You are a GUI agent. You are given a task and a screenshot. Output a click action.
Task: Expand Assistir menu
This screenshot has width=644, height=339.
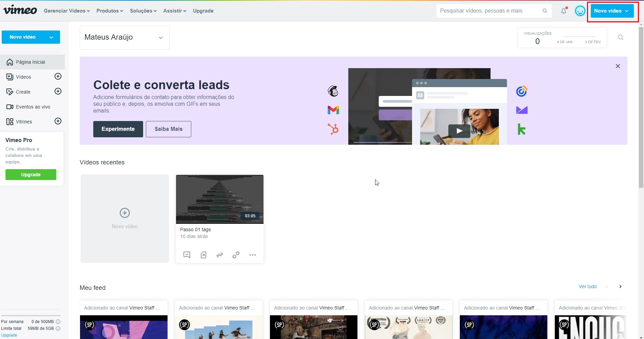coord(175,11)
